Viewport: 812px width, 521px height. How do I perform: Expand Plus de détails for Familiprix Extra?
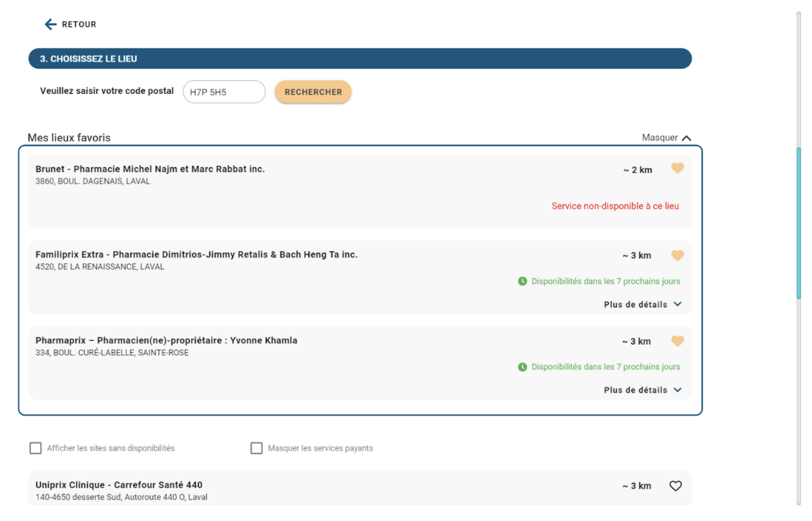[642, 305]
